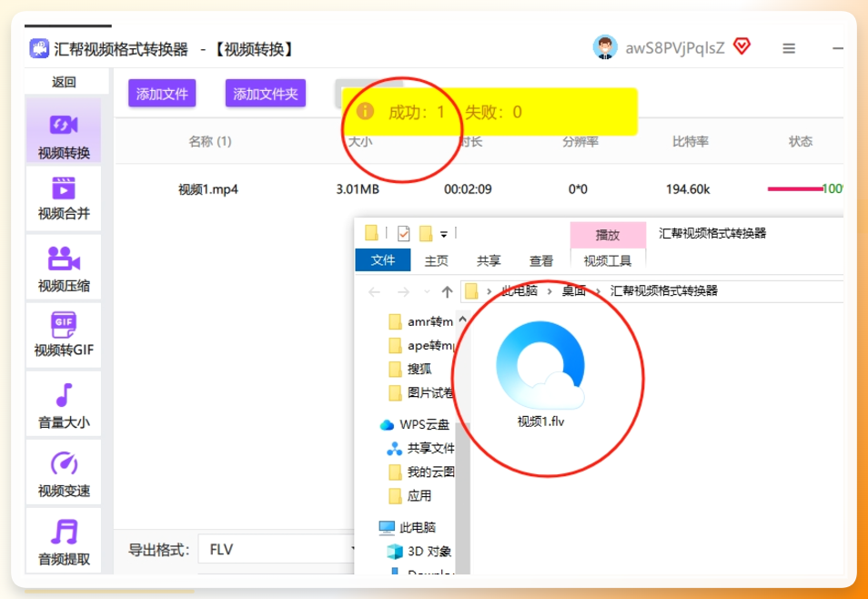The image size is (868, 599).
Task: Click the user avatar icon
Action: click(x=605, y=47)
